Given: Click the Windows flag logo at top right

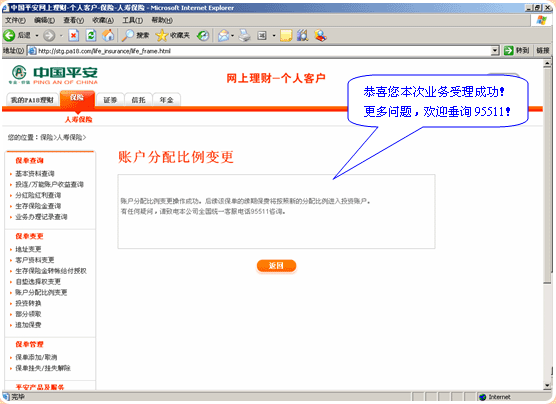Looking at the screenshot, I should (541, 20).
